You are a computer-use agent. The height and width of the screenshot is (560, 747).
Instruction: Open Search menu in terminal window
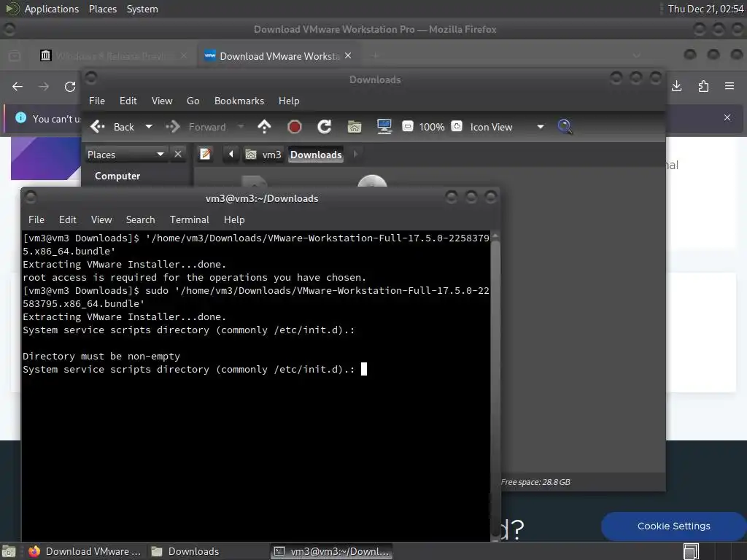140,219
